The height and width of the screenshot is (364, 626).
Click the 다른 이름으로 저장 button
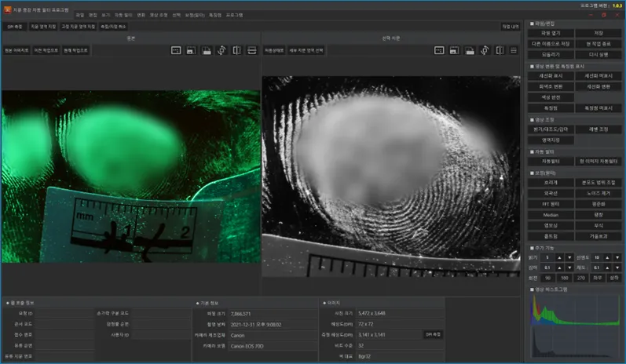click(x=551, y=44)
